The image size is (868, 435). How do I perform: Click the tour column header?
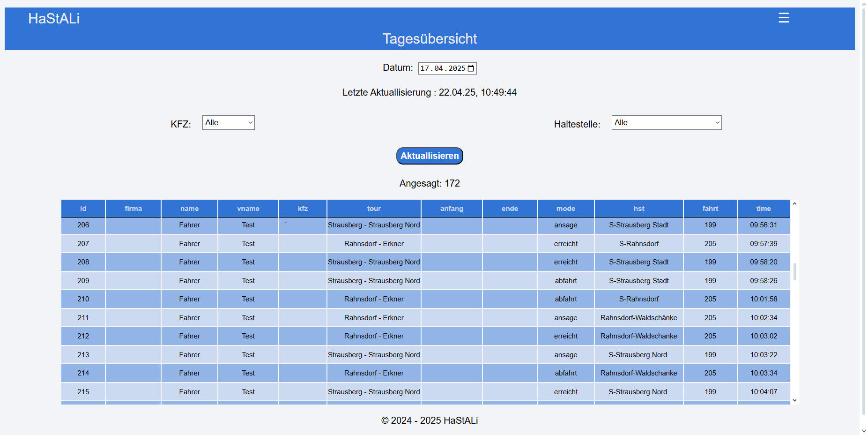click(374, 209)
